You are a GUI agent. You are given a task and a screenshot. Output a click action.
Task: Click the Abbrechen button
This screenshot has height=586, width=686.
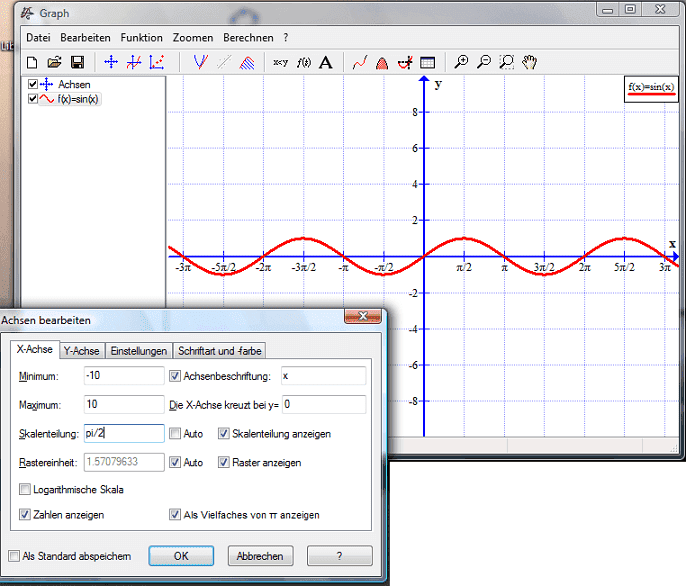pyautogui.click(x=260, y=556)
